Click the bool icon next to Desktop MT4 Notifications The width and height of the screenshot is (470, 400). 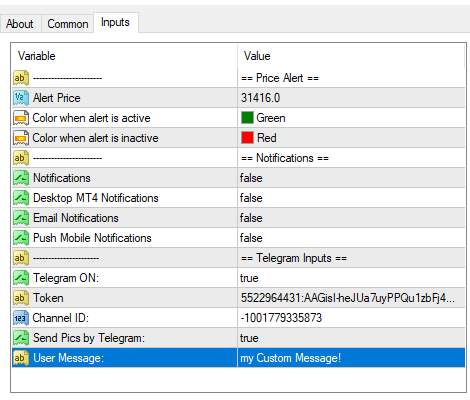(x=21, y=198)
